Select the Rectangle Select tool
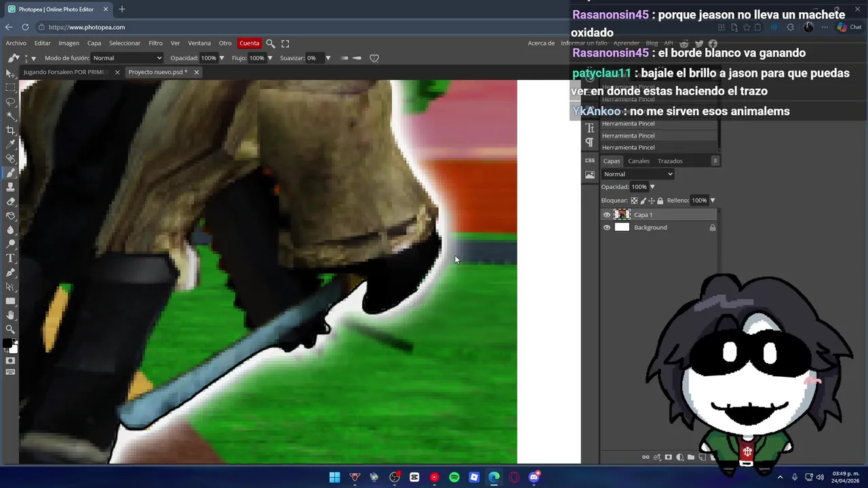 [10, 87]
